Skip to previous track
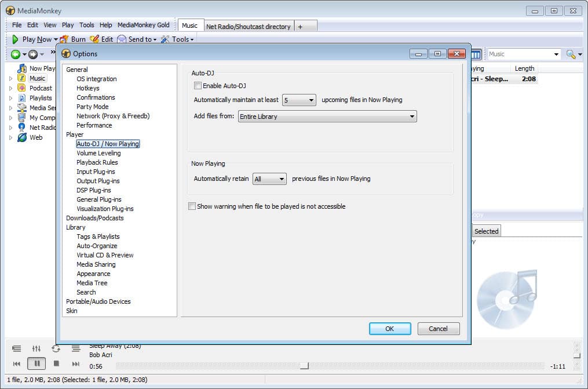588x389 pixels. (x=16, y=363)
